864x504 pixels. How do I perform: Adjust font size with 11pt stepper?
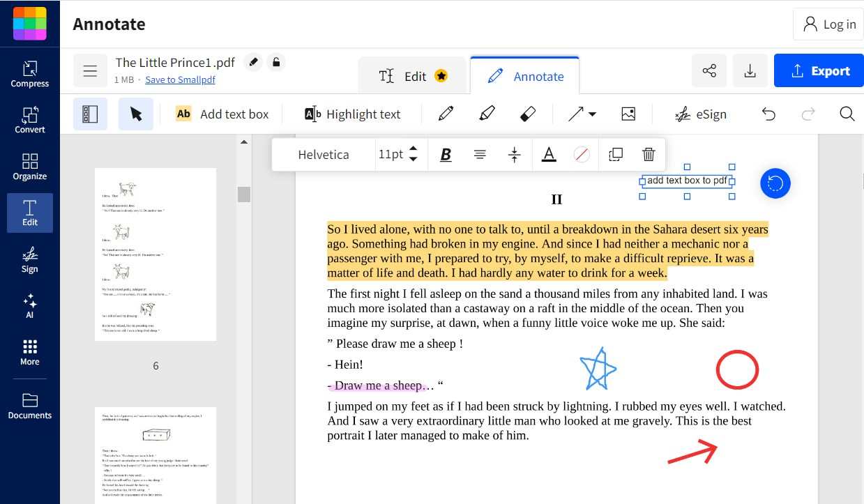pos(414,154)
